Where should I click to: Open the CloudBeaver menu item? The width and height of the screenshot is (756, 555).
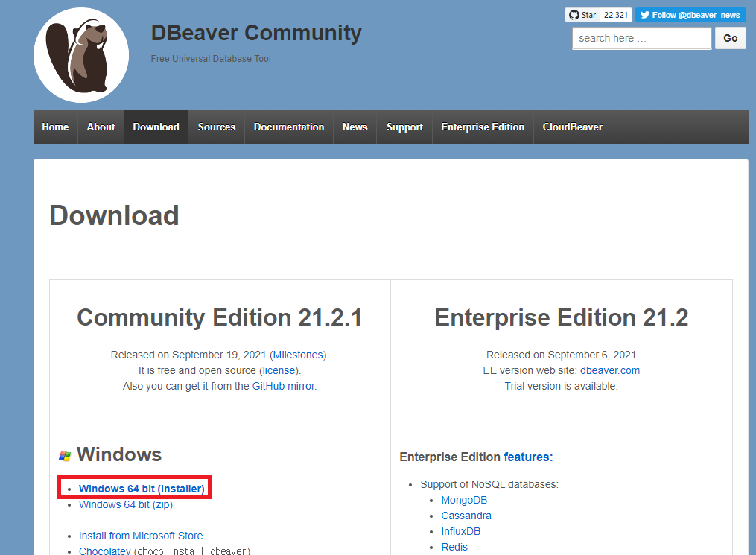coord(572,127)
